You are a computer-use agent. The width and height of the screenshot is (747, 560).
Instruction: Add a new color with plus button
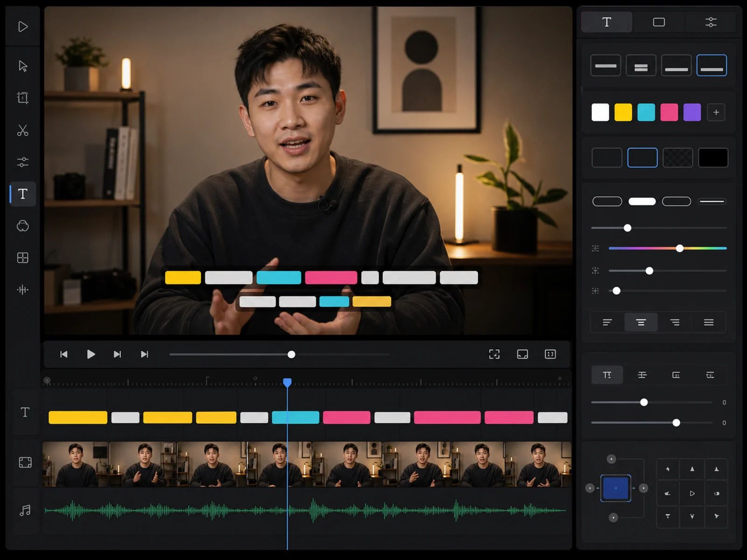[716, 112]
